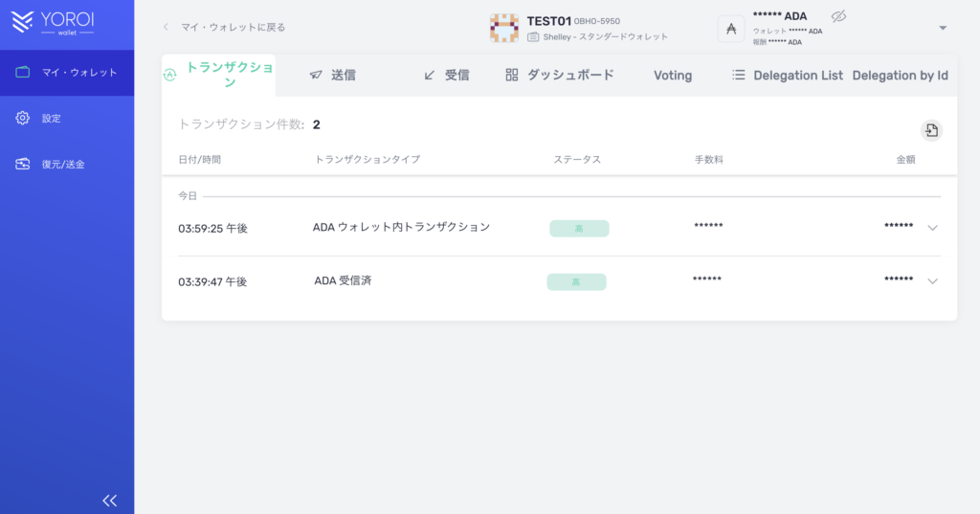
Task: Toggle balance visibility eye icon
Action: [x=839, y=16]
